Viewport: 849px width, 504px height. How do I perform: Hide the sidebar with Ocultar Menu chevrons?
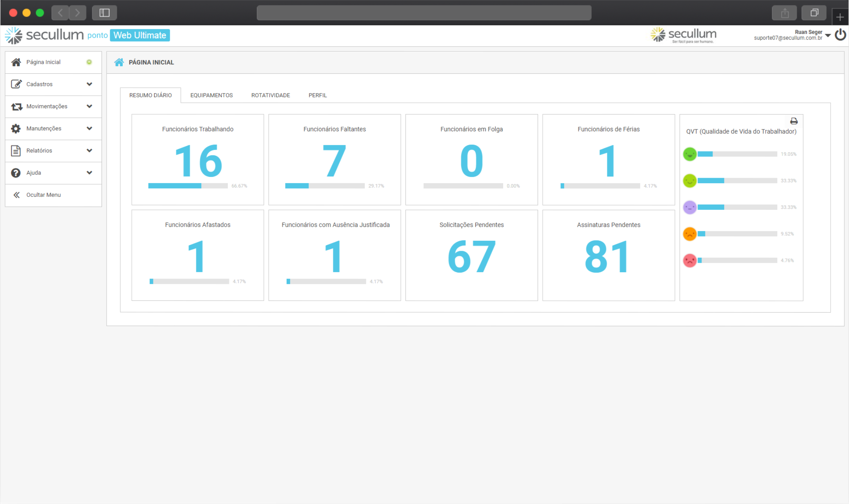coord(17,195)
